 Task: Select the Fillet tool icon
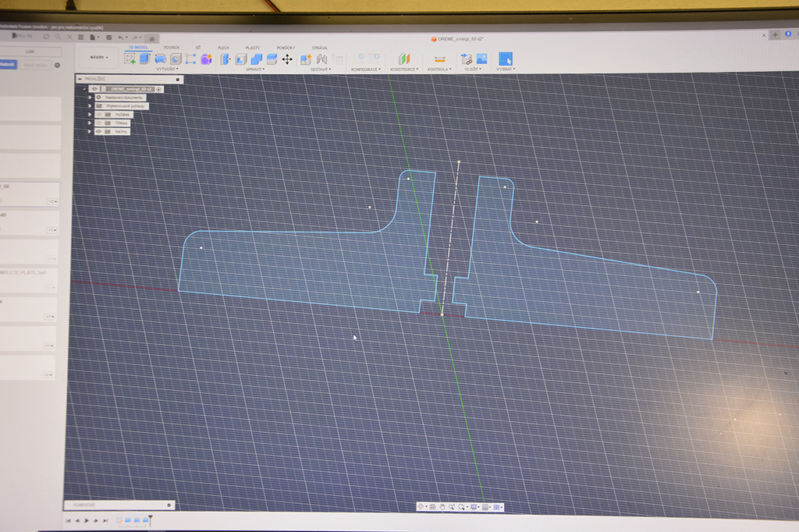[241, 59]
